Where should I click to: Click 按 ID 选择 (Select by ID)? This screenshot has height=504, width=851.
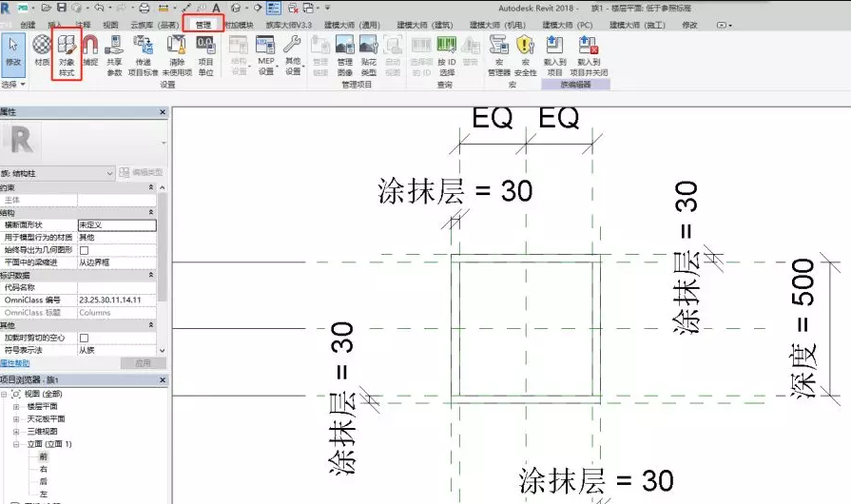[x=447, y=55]
